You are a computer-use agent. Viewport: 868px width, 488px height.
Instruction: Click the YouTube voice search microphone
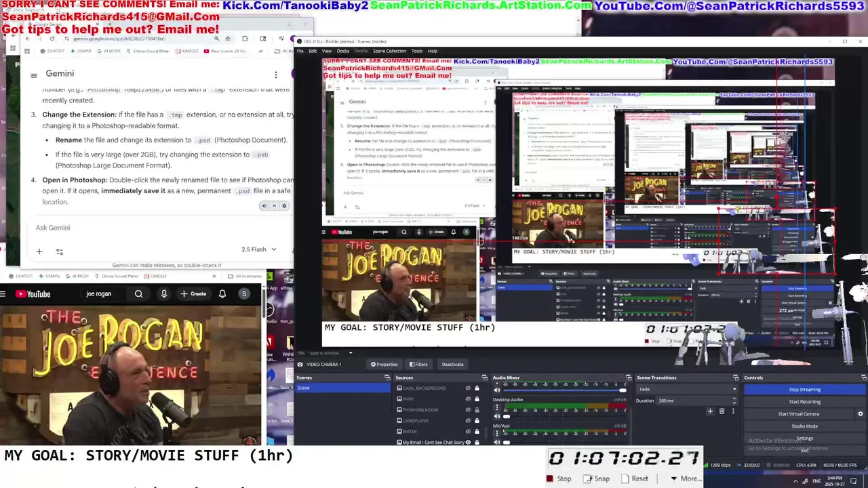(x=163, y=294)
